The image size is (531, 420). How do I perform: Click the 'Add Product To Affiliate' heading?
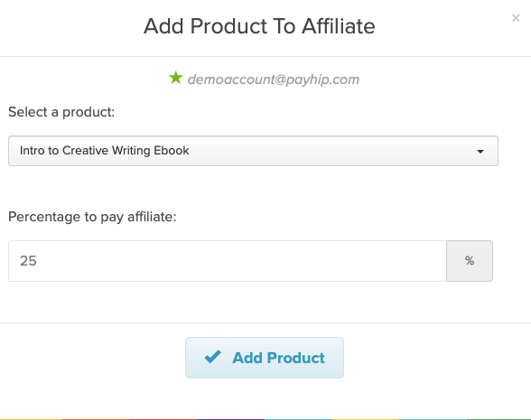pos(259,26)
